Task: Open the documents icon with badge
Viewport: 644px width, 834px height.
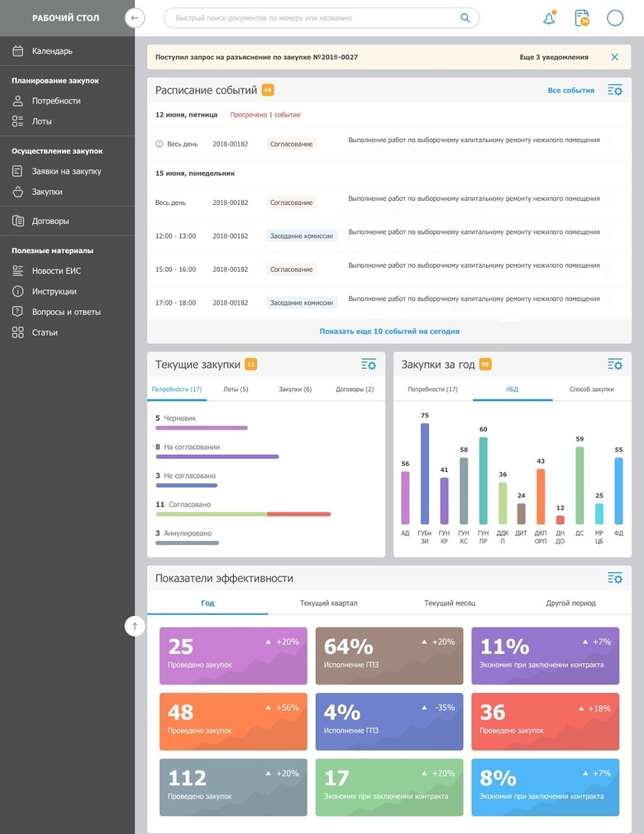Action: [x=582, y=18]
